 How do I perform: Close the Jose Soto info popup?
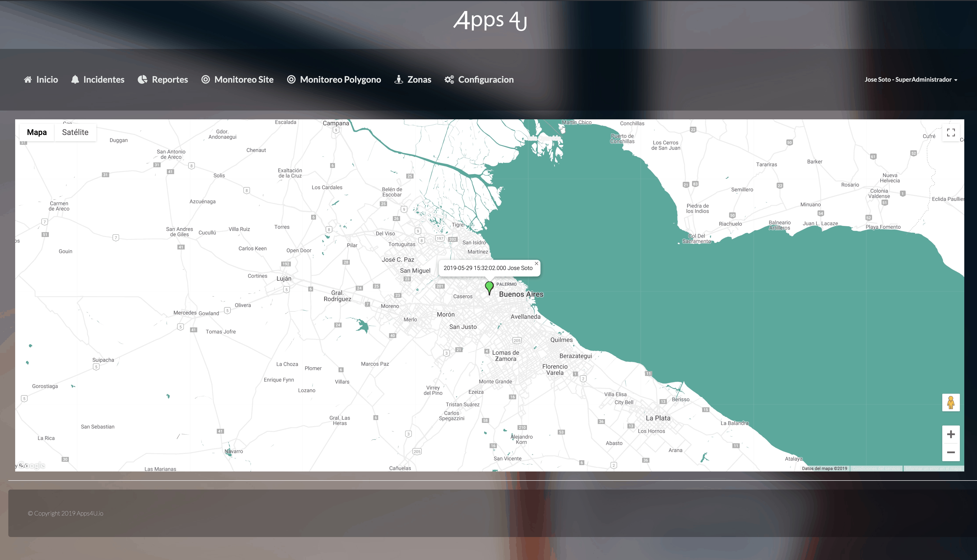[x=536, y=263]
